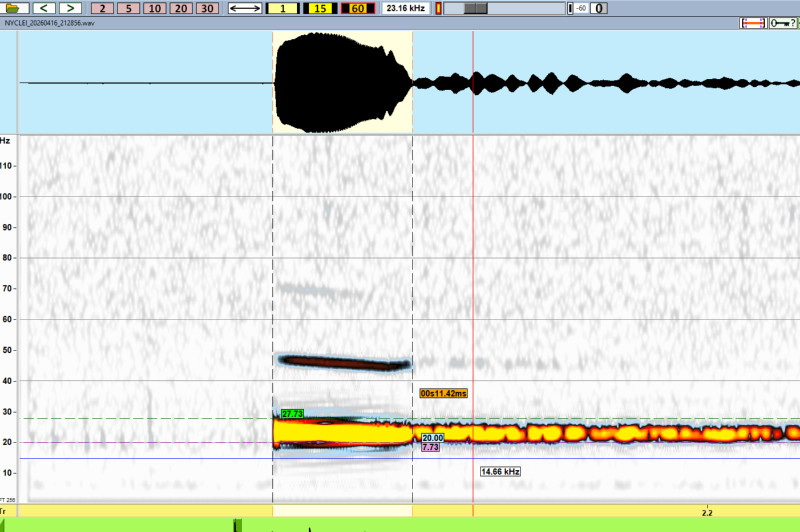Click the 47 kHz harmonic in spectrogram

click(x=343, y=362)
